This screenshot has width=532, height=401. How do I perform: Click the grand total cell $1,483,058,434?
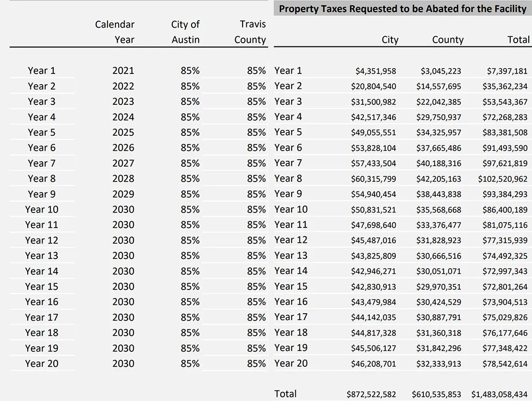pyautogui.click(x=499, y=395)
